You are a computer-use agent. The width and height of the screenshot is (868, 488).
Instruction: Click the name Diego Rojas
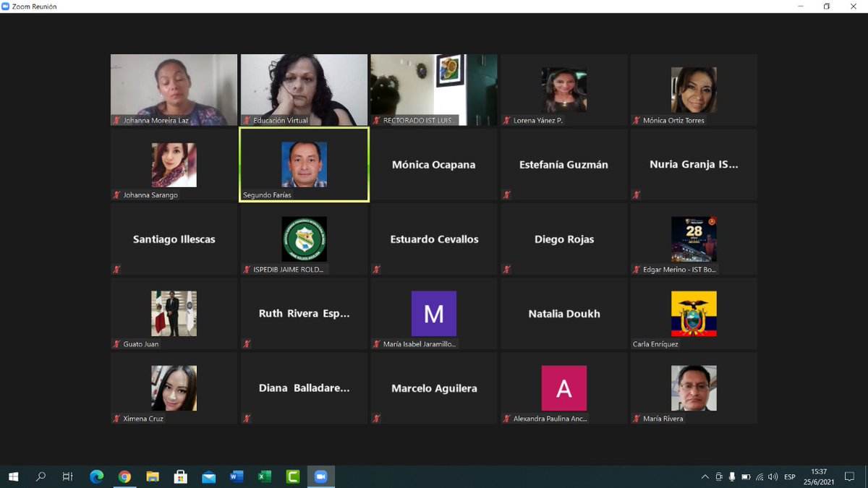coord(564,239)
